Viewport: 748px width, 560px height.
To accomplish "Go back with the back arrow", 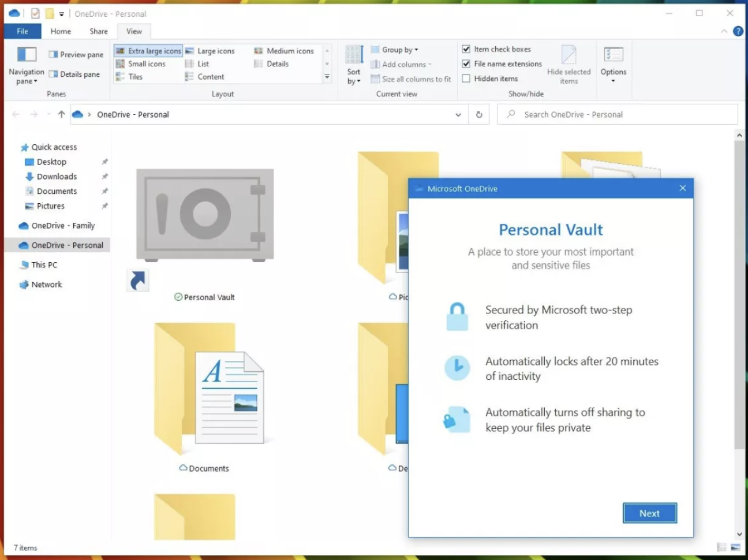I will (x=16, y=114).
